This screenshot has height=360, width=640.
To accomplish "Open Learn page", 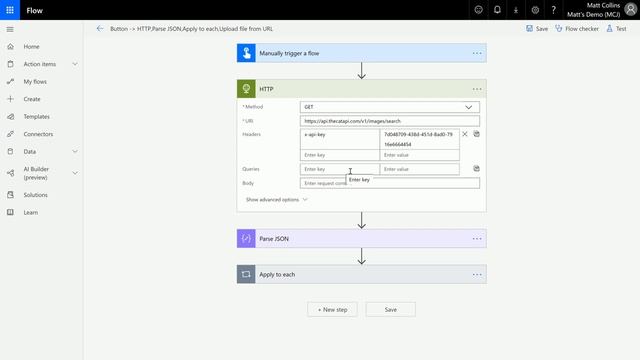I will click(x=31, y=212).
